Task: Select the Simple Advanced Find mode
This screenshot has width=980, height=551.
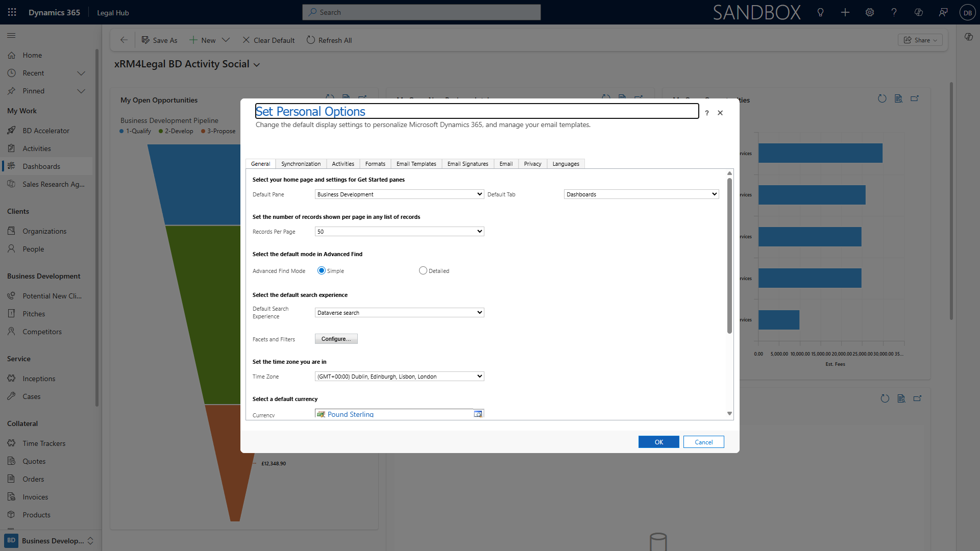Action: coord(322,270)
